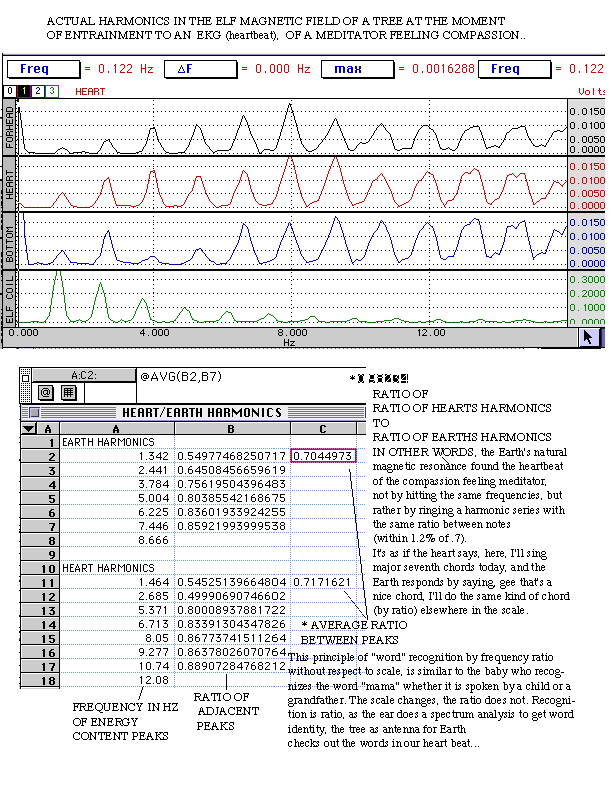Open Freq selector right of 0.0016288 value
Viewport: 610px width, 786px height.
point(514,69)
